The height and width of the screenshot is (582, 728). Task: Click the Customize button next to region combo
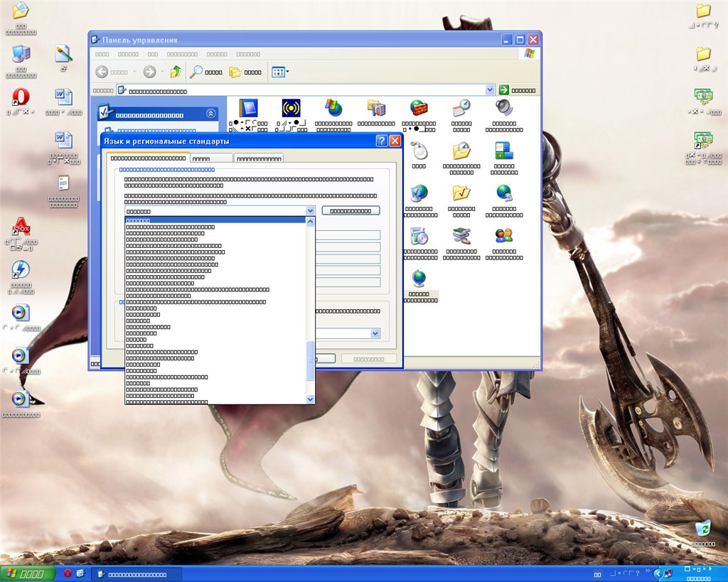click(350, 211)
